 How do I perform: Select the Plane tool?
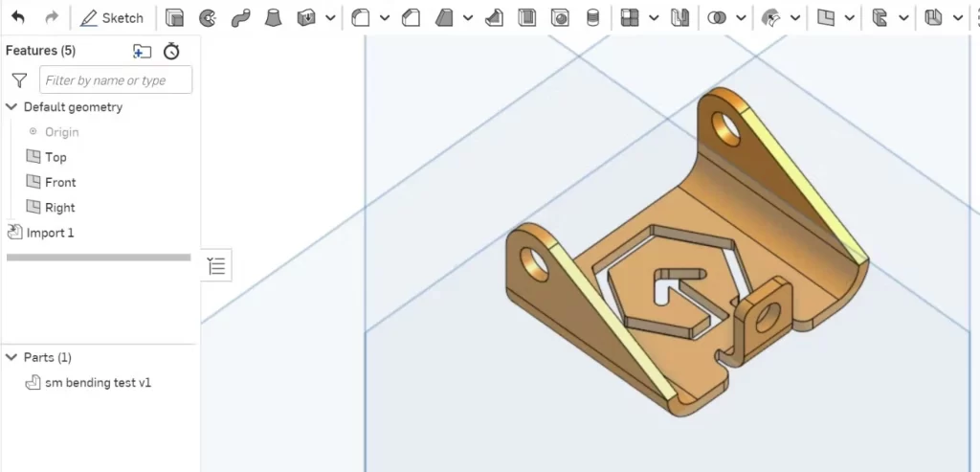click(x=826, y=17)
